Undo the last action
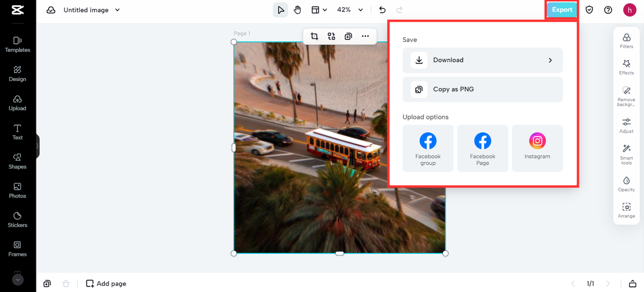 [x=382, y=10]
